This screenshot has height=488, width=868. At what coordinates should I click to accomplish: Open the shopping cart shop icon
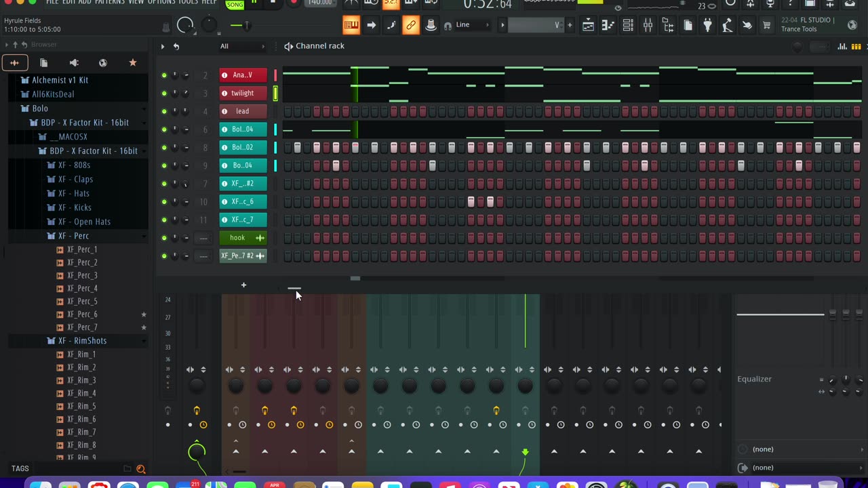click(x=767, y=25)
